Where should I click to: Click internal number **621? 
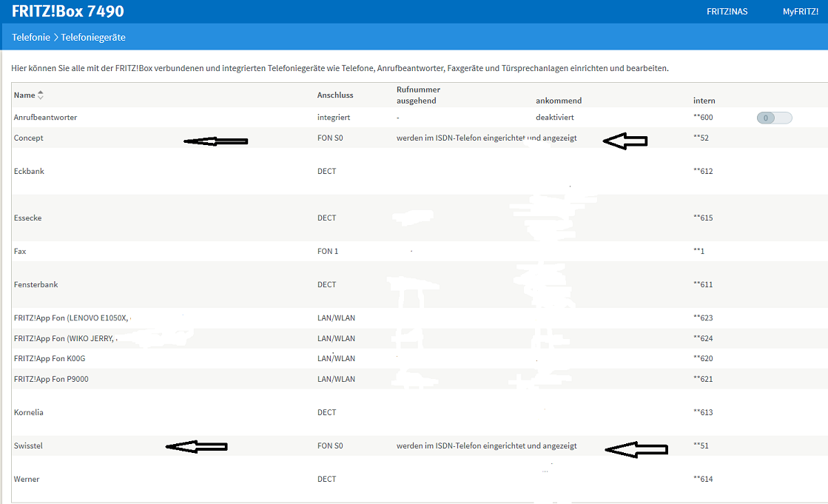(x=703, y=379)
